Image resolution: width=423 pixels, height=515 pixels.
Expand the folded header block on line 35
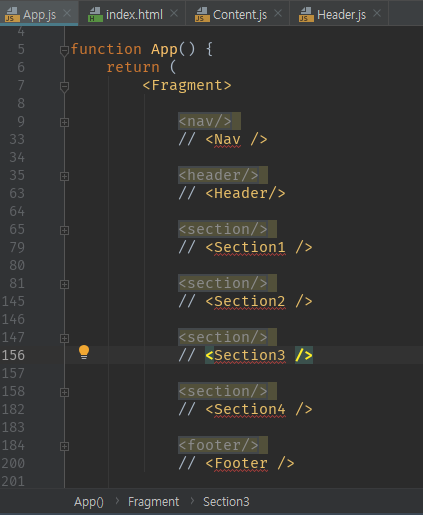coord(64,176)
